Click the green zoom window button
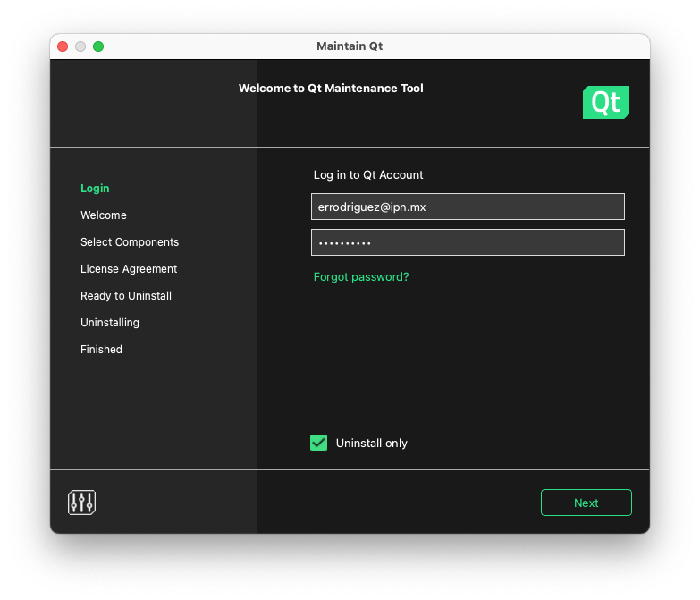 [98, 46]
